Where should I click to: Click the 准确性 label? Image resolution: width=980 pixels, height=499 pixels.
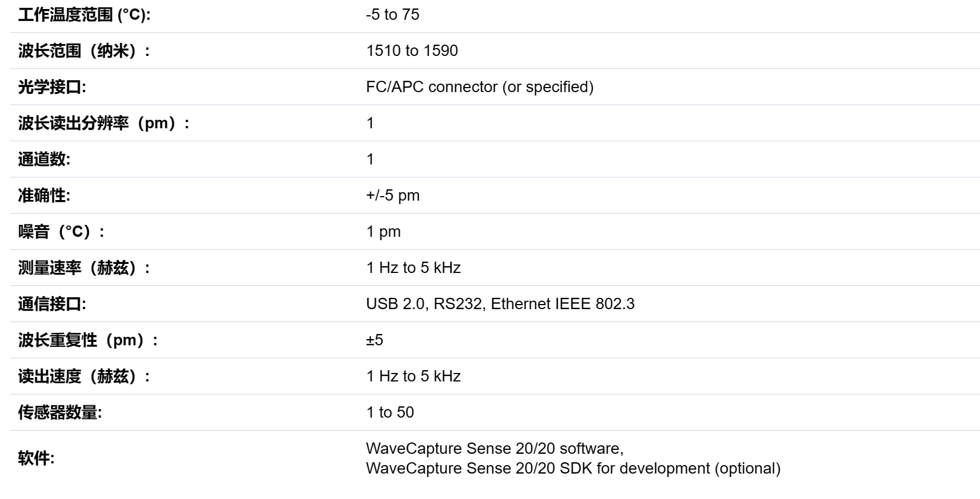[44, 196]
